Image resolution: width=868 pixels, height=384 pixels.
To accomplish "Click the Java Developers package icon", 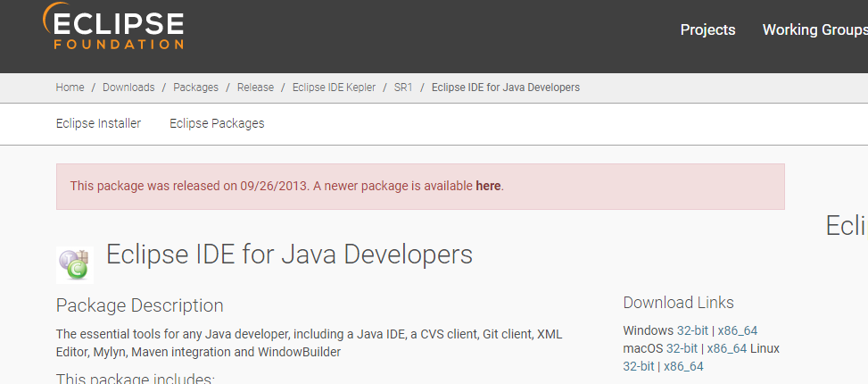I will [75, 265].
